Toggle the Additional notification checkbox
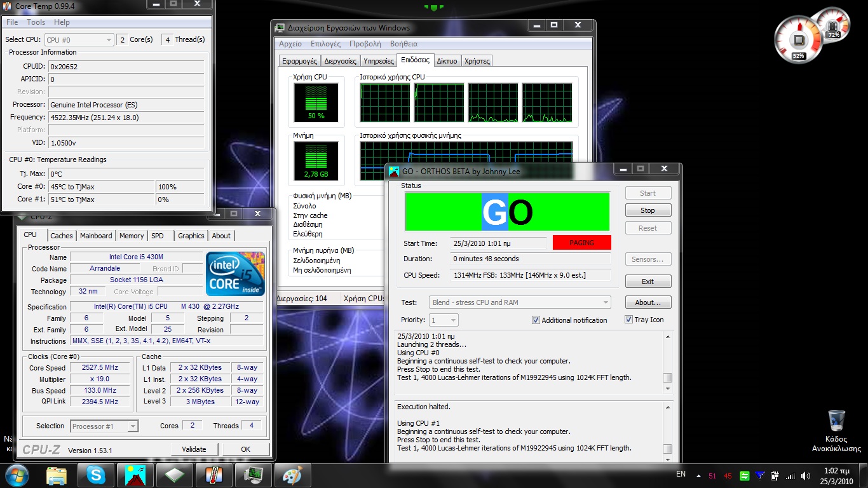This screenshot has height=488, width=868. 536,320
